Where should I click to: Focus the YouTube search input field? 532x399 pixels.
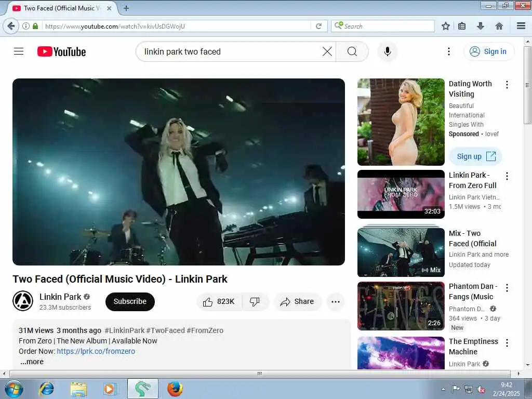(x=231, y=51)
